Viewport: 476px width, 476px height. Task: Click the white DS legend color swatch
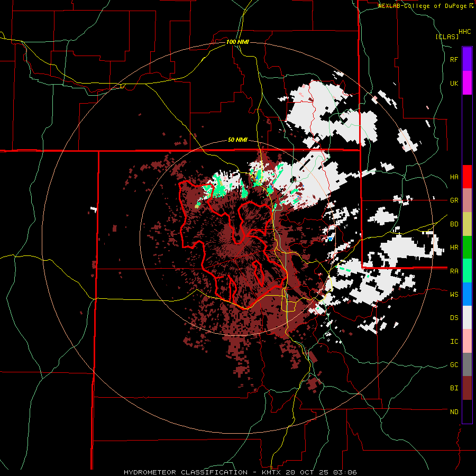pos(467,317)
